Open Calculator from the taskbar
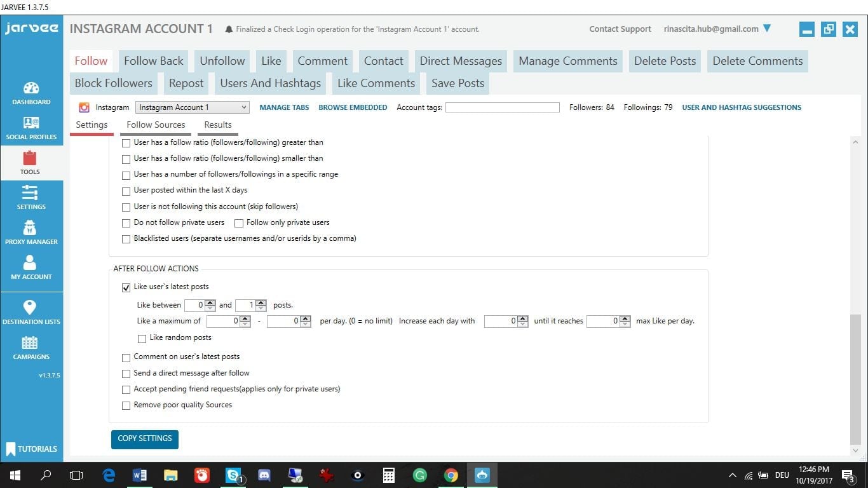Screen dimensions: 868x488 pyautogui.click(x=389, y=475)
